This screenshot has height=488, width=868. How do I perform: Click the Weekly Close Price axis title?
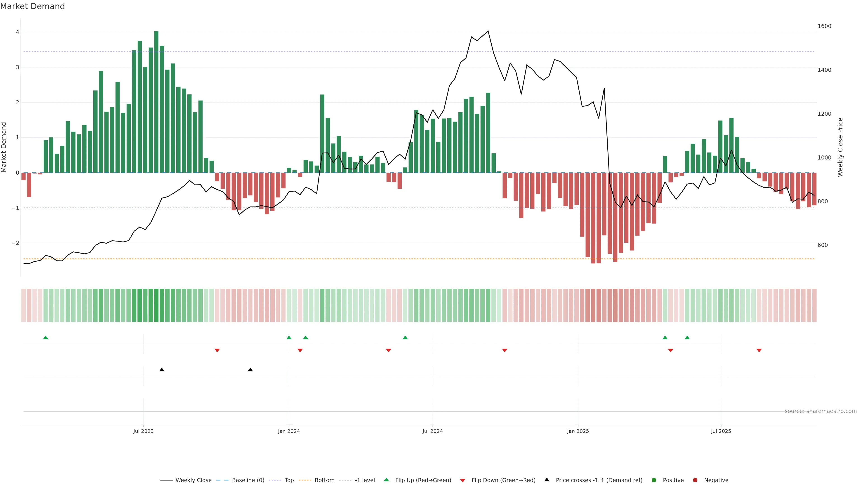[x=840, y=147]
